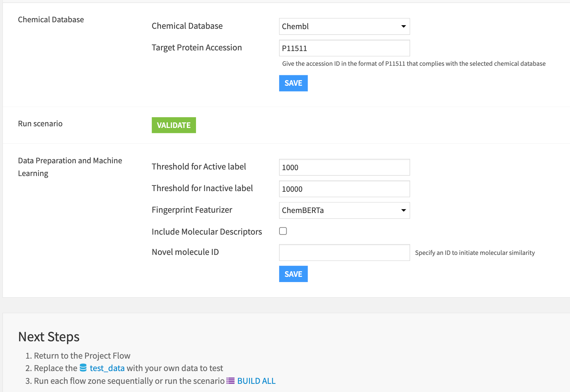This screenshot has height=392, width=570.
Task: Click the Target Protein Accession input field
Action: click(344, 48)
